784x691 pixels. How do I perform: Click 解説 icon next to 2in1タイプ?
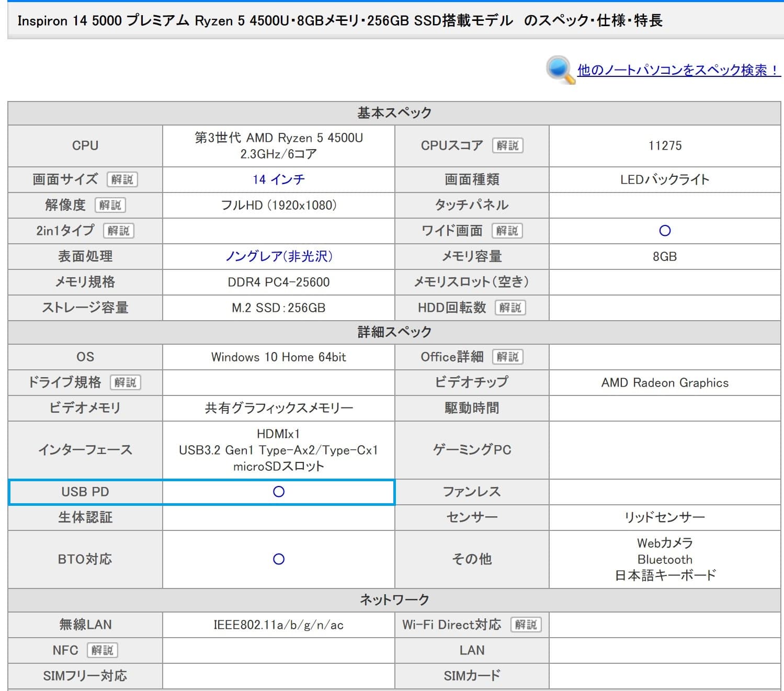pos(119,231)
